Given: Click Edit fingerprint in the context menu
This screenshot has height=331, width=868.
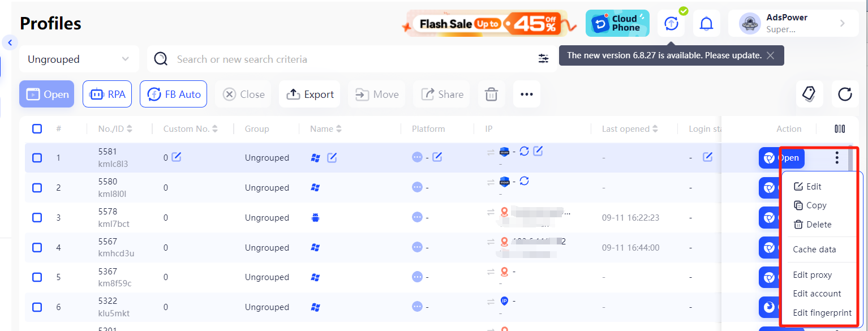Looking at the screenshot, I should pyautogui.click(x=821, y=312).
